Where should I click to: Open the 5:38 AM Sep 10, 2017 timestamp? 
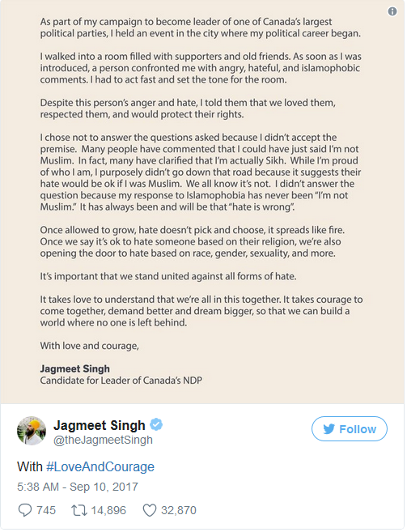(78, 487)
